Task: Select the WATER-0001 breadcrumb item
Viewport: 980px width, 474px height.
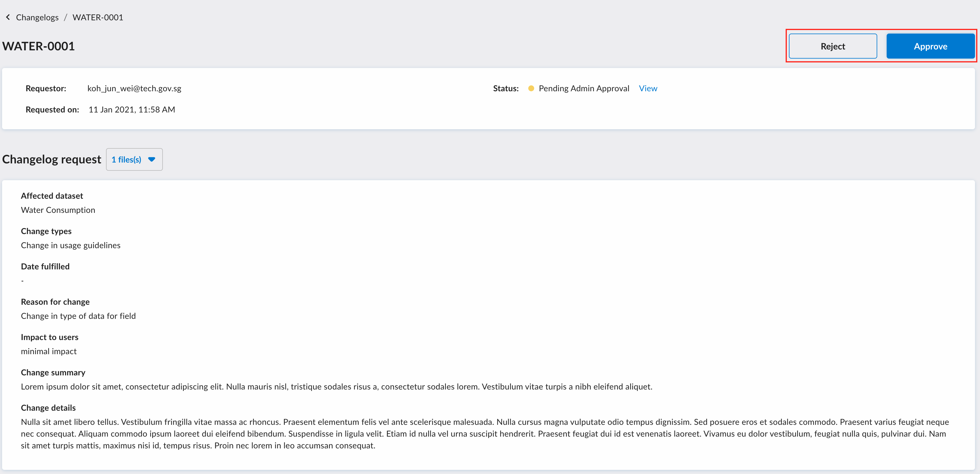Action: [98, 17]
